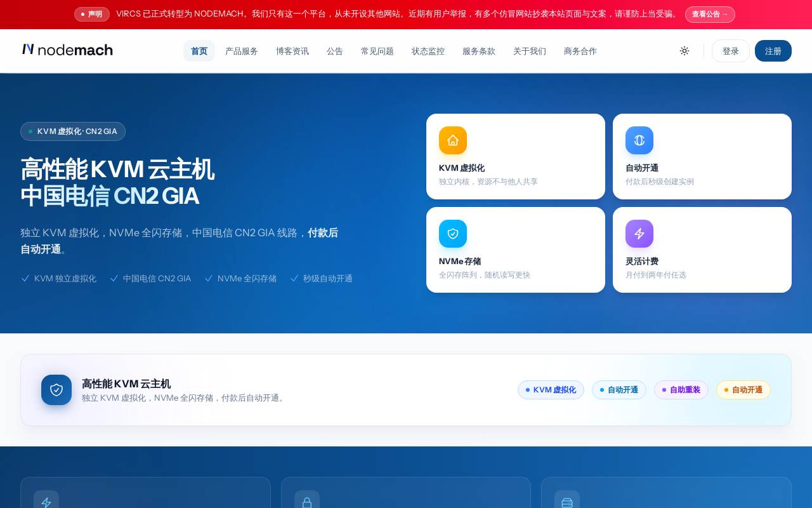Go to the 关于我们 nav item
The height and width of the screenshot is (508, 812).
(x=530, y=51)
